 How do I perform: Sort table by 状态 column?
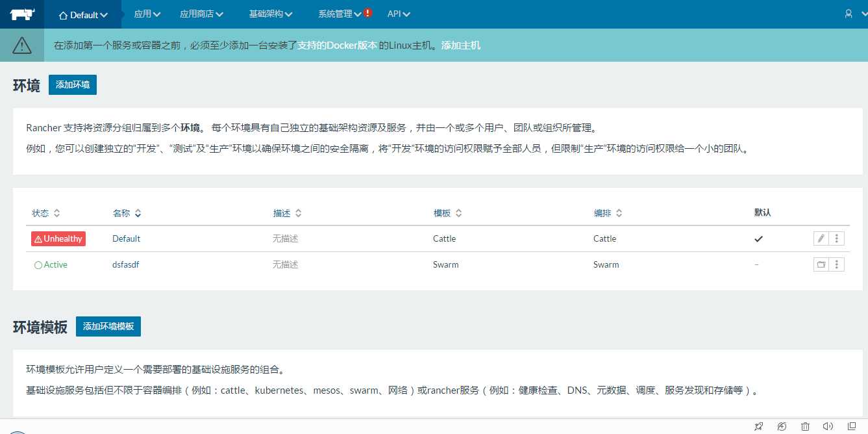[46, 213]
